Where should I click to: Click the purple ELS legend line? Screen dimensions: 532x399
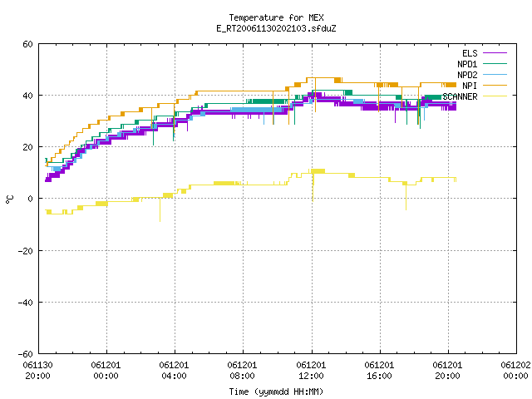click(x=495, y=53)
